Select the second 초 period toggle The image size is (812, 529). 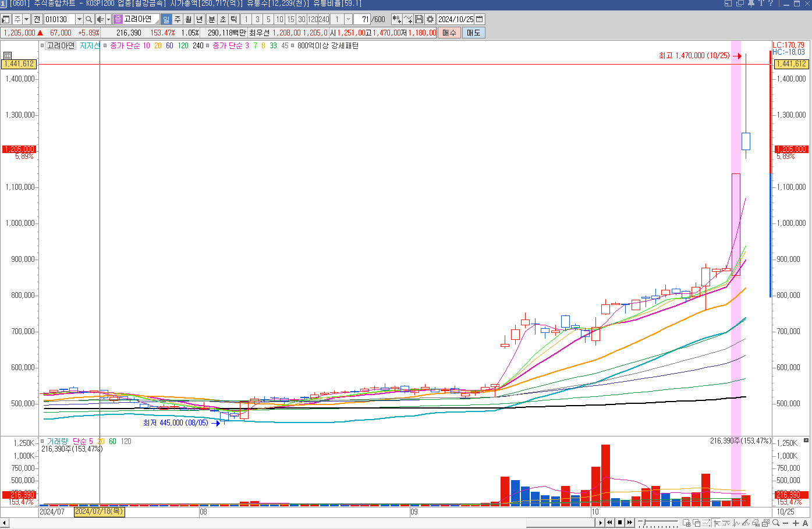223,19
